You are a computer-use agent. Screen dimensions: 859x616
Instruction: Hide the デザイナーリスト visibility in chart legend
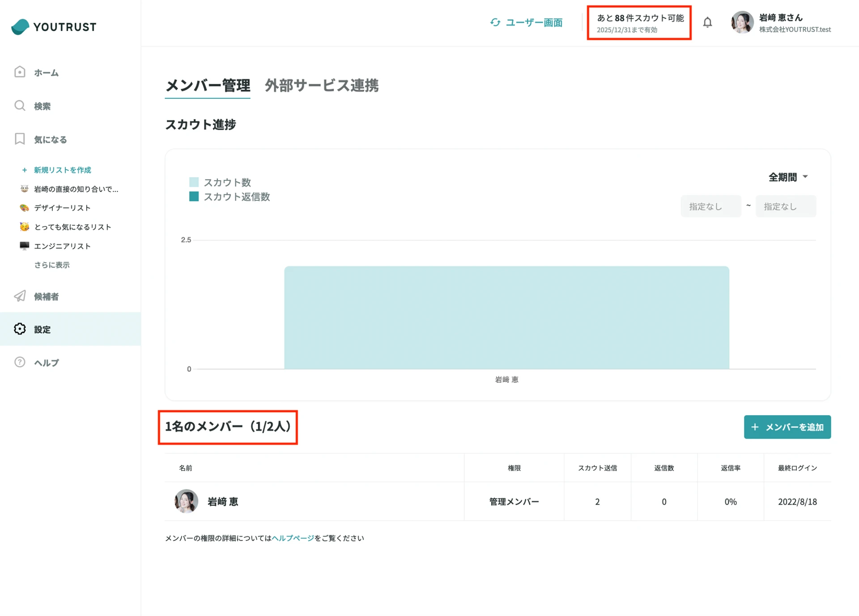(x=63, y=208)
